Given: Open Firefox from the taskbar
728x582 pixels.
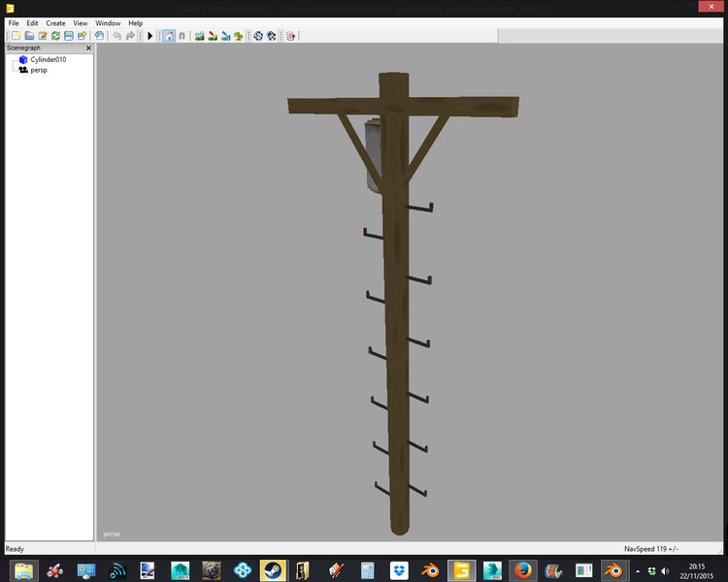Looking at the screenshot, I should [522, 569].
